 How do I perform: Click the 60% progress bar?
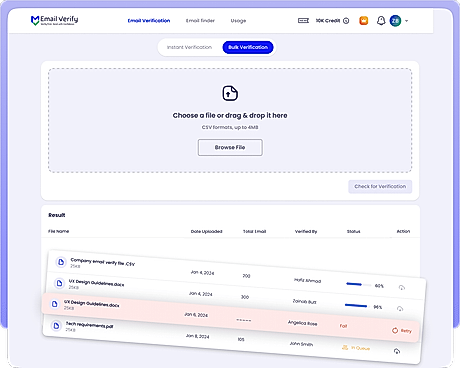pos(358,284)
